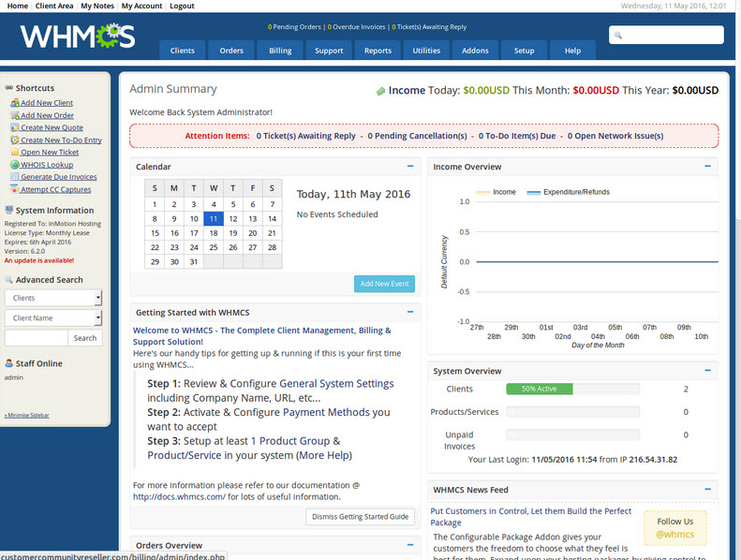Open the Addons menu tab
This screenshot has height=560, width=741.
point(475,51)
